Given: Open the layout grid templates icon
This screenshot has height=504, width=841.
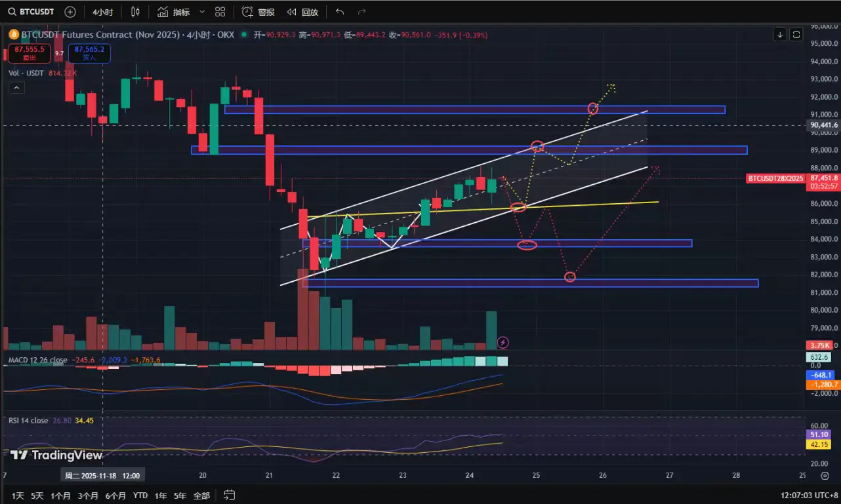Looking at the screenshot, I should tap(220, 12).
